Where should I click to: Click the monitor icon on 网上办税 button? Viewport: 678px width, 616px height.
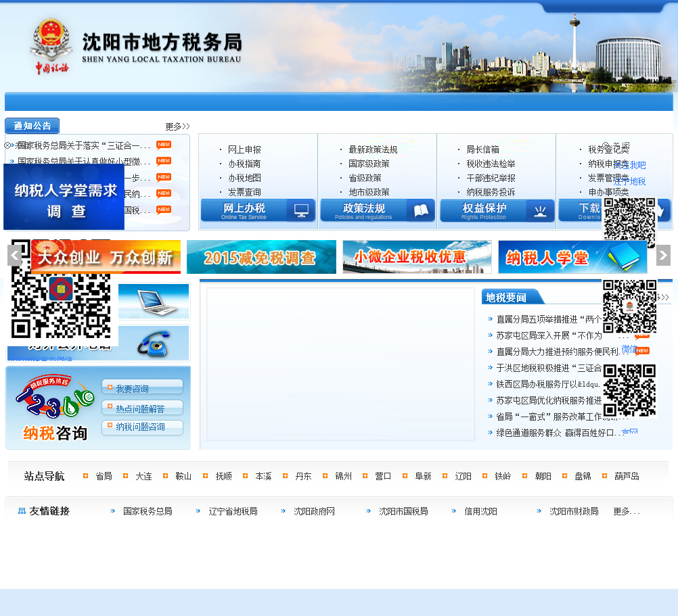[301, 210]
